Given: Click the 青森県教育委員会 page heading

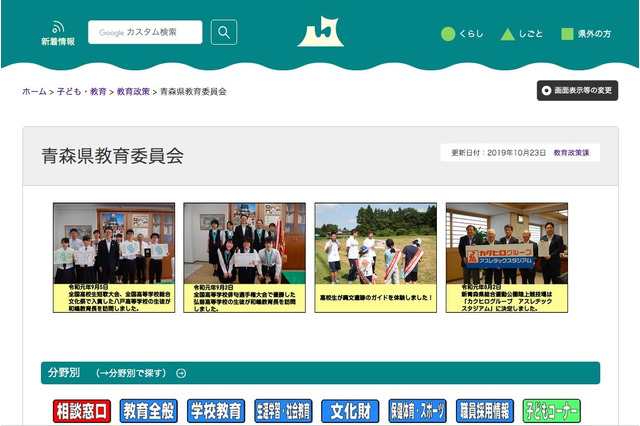Looking at the screenshot, I should click(x=112, y=156).
